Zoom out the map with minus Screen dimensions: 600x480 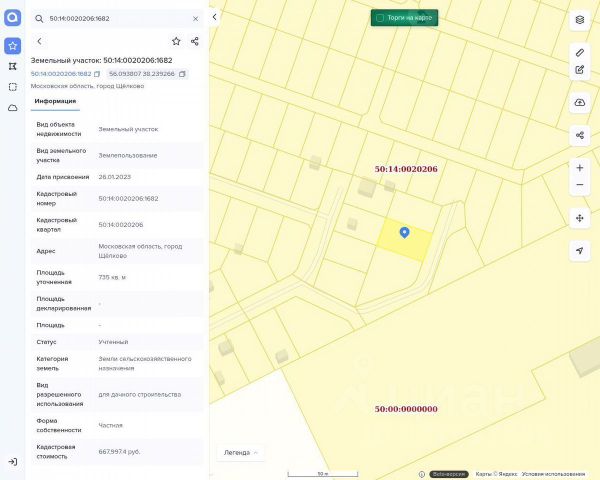coord(580,185)
